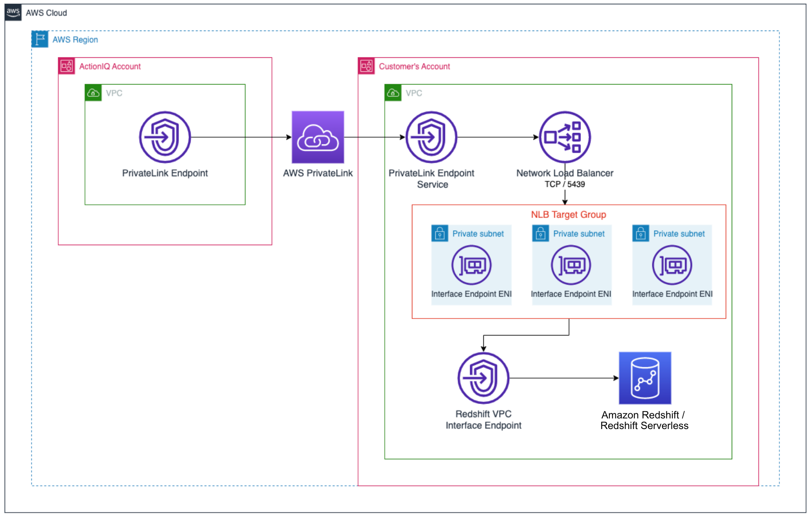The height and width of the screenshot is (514, 812).
Task: Select the Amazon Redshift / Redshift Serverless label
Action: point(644,421)
